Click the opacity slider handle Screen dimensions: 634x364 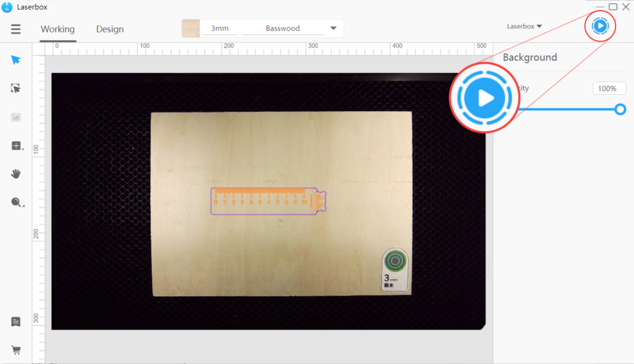pos(620,109)
